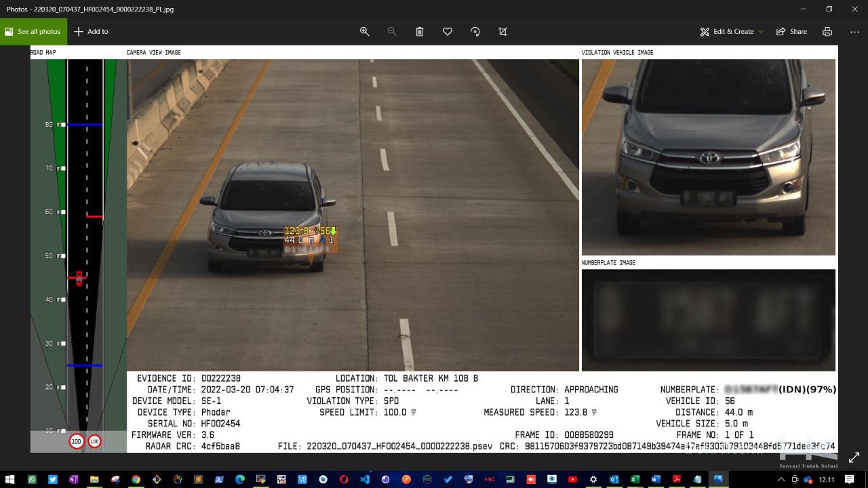Add photo to favorites with heart icon

coord(448,32)
